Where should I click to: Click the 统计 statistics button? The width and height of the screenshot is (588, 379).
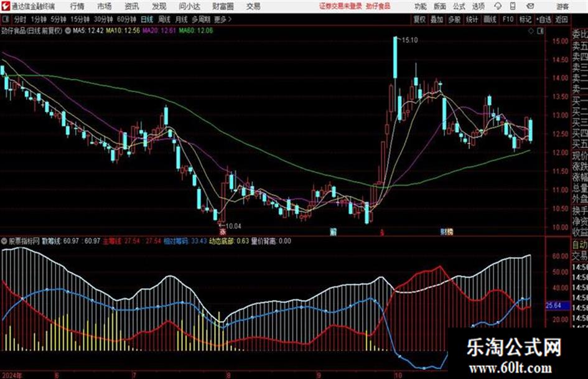click(472, 19)
